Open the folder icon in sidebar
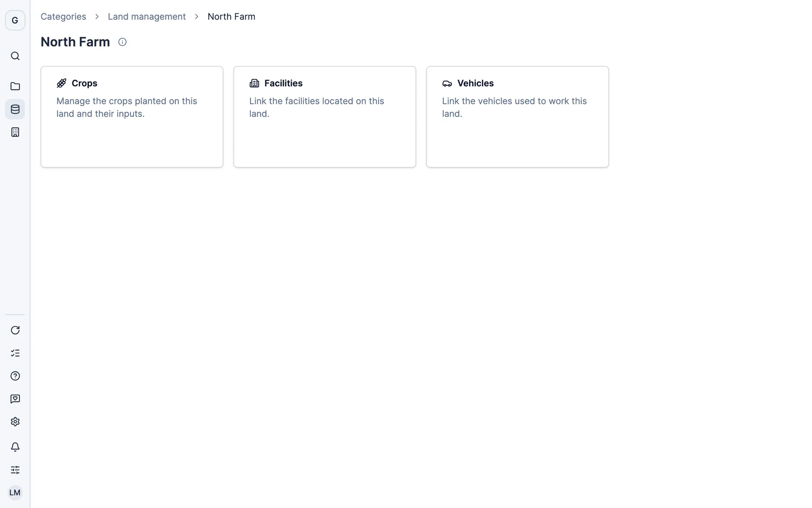 (x=15, y=86)
